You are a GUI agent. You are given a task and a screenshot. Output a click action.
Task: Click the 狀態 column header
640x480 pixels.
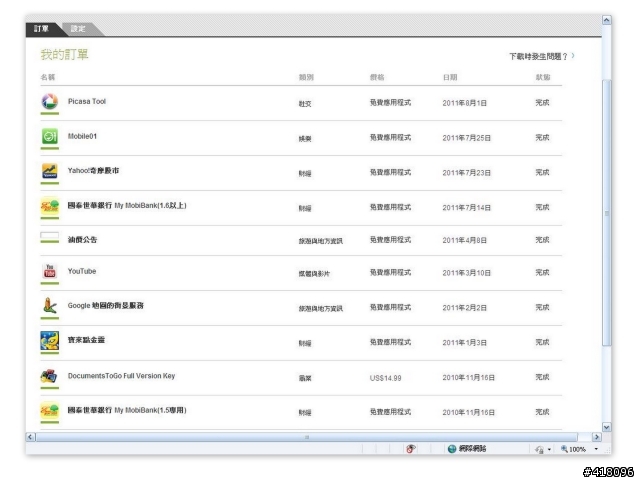coord(543,77)
